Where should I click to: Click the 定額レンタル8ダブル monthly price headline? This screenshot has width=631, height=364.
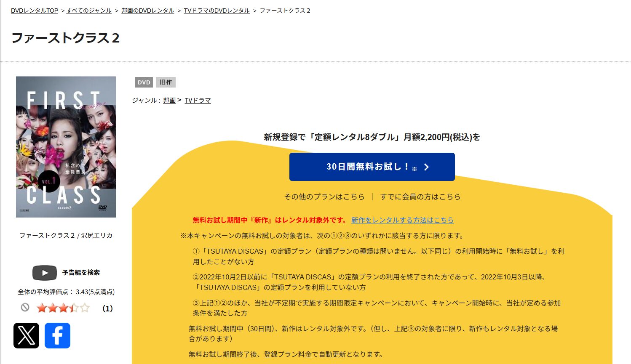(372, 137)
